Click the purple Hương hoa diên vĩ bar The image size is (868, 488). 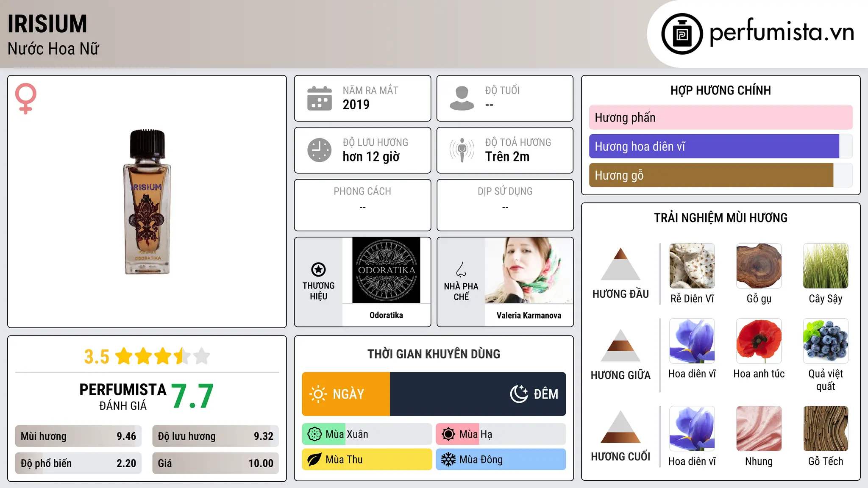(714, 147)
